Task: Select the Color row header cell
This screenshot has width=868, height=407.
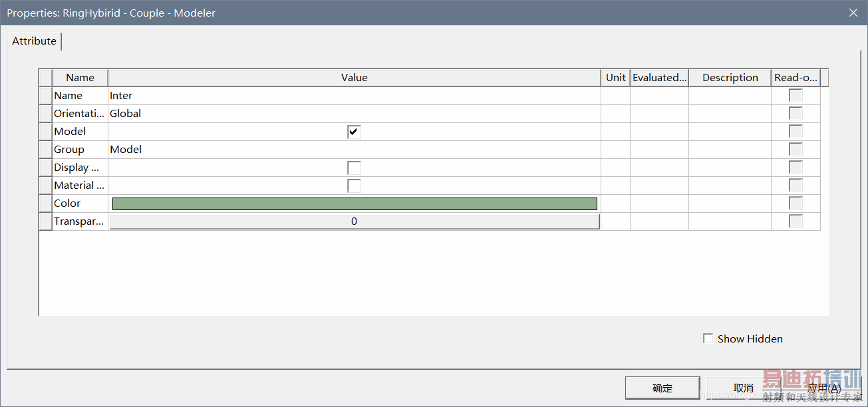Action: pos(46,203)
